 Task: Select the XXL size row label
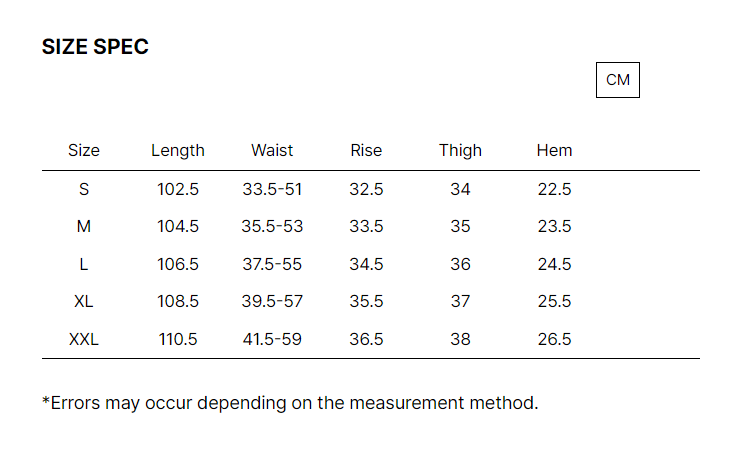coord(84,340)
